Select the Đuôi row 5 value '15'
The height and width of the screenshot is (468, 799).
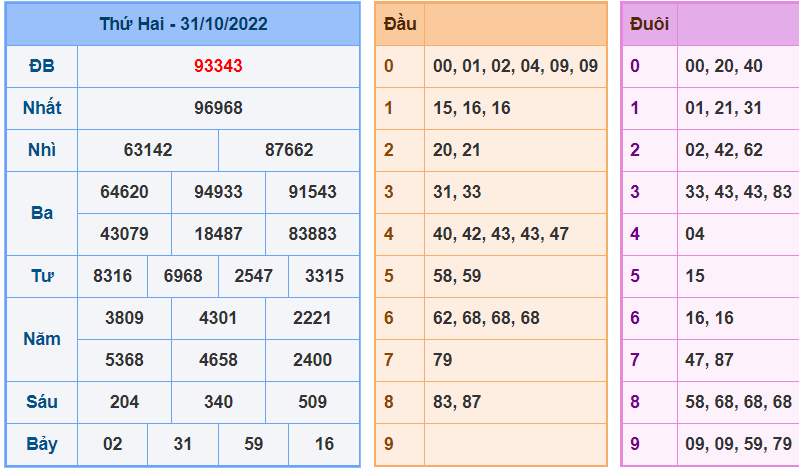695,276
